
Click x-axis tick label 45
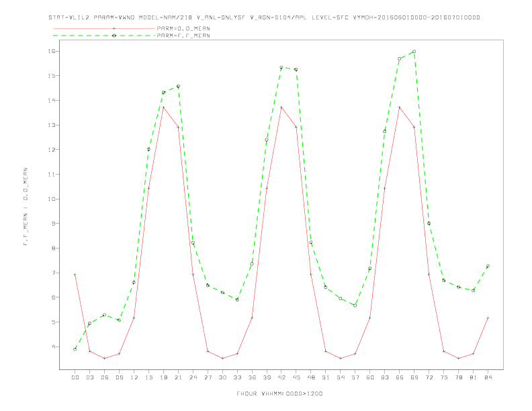tap(296, 377)
